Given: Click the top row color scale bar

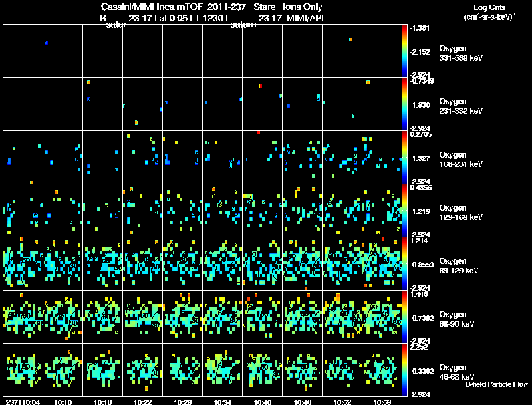Looking at the screenshot, I should (404, 51).
